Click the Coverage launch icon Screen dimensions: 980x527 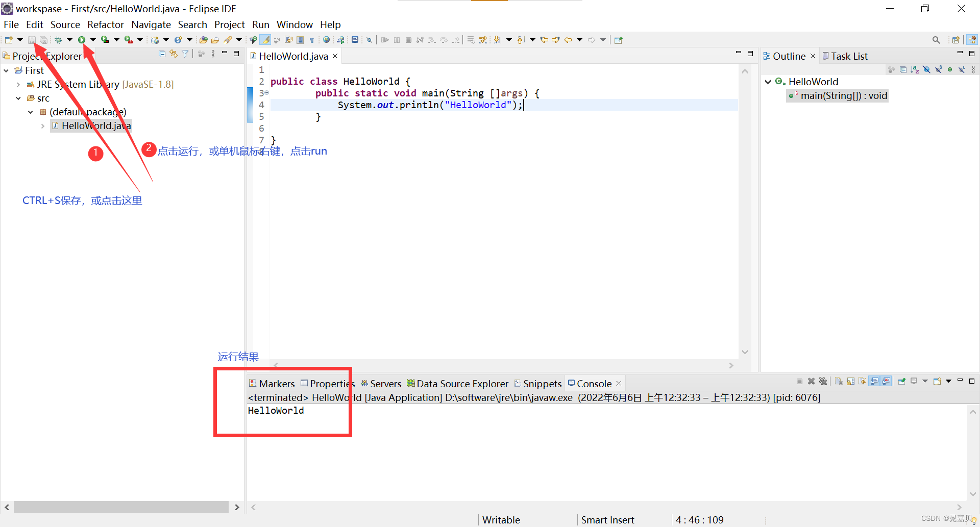(105, 40)
